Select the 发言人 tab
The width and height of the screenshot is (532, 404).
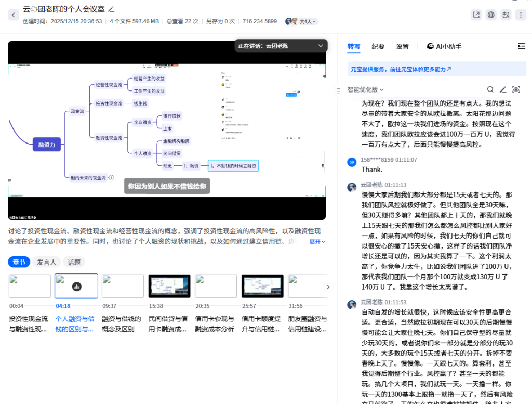click(x=47, y=262)
